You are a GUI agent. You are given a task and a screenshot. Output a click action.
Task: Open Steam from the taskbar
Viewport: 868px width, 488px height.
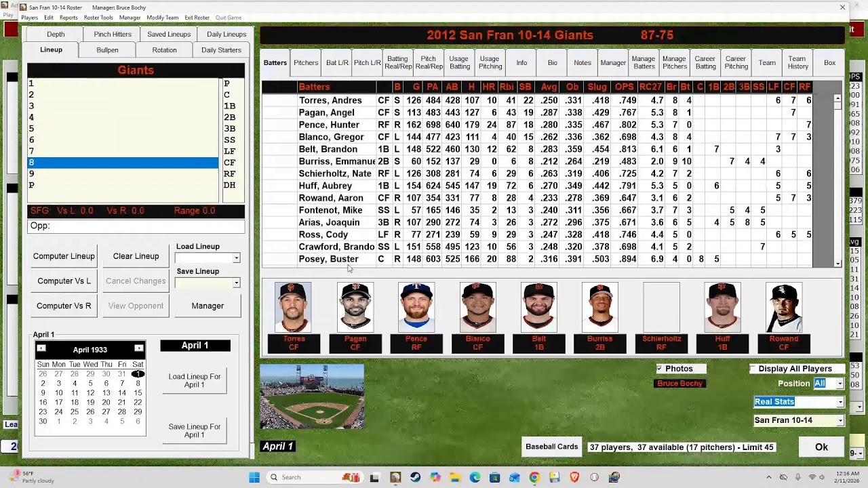(415, 477)
